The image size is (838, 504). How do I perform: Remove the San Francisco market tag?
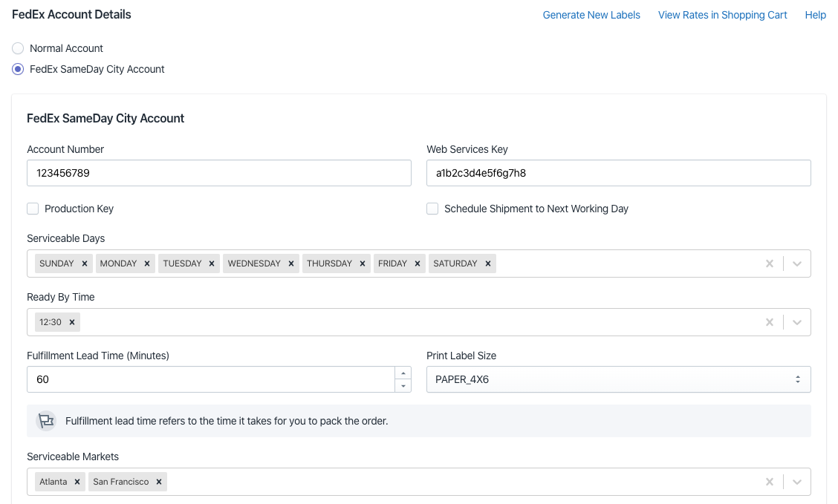coord(159,482)
